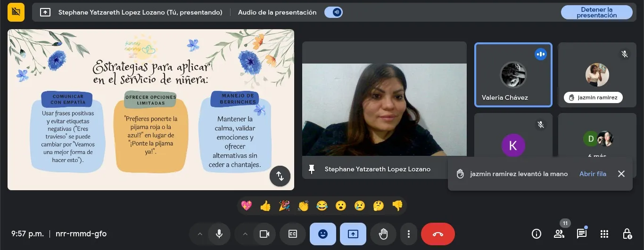
Task: Dismiss the raised hand notification
Action: click(621, 174)
